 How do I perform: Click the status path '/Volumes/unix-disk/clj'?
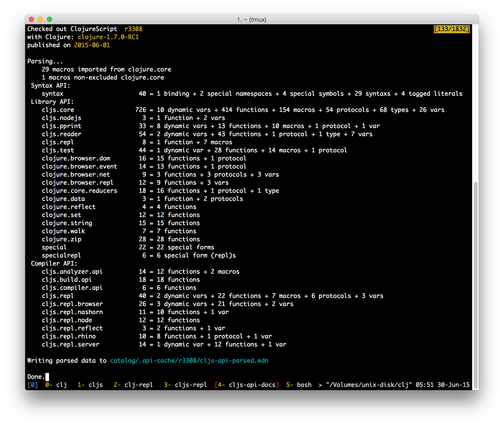click(369, 385)
